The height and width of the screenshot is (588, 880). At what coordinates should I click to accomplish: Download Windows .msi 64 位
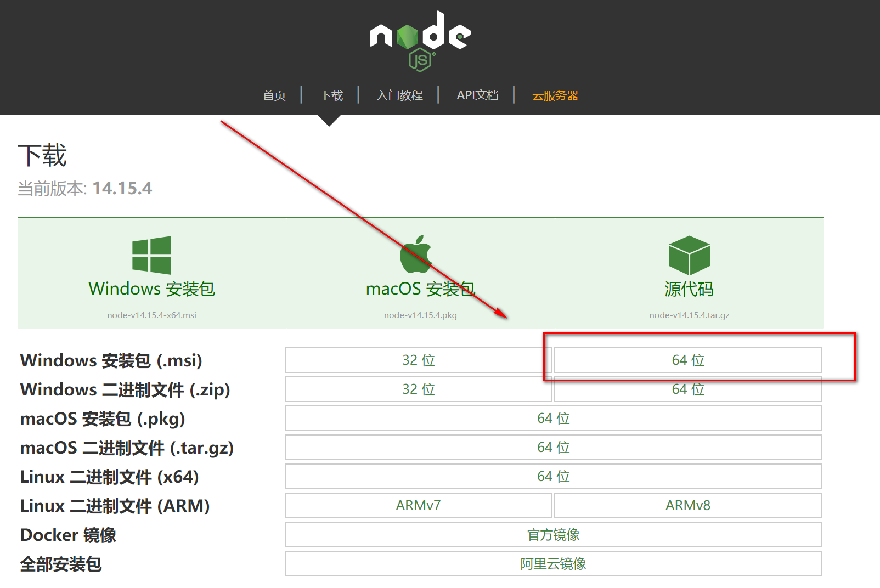(688, 360)
